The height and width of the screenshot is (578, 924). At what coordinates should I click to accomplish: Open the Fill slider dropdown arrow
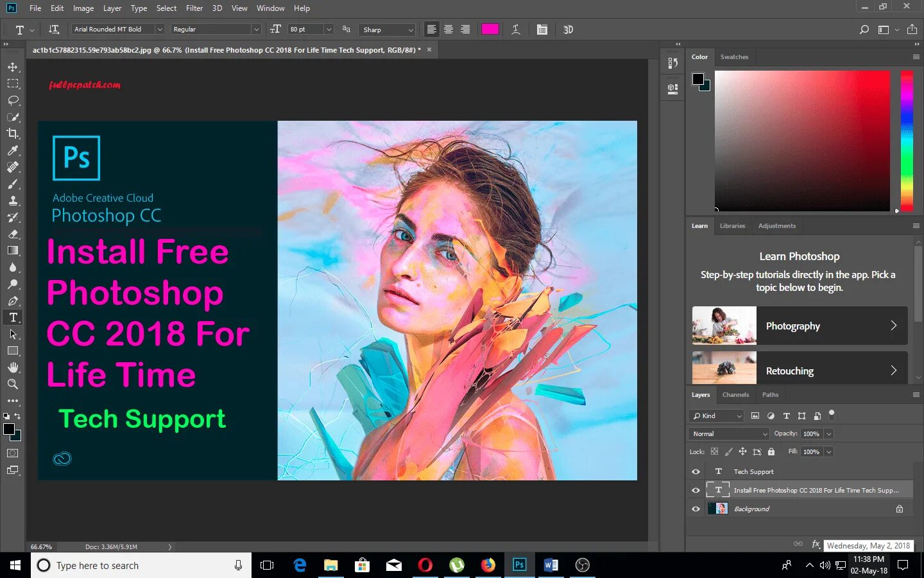[x=828, y=452]
